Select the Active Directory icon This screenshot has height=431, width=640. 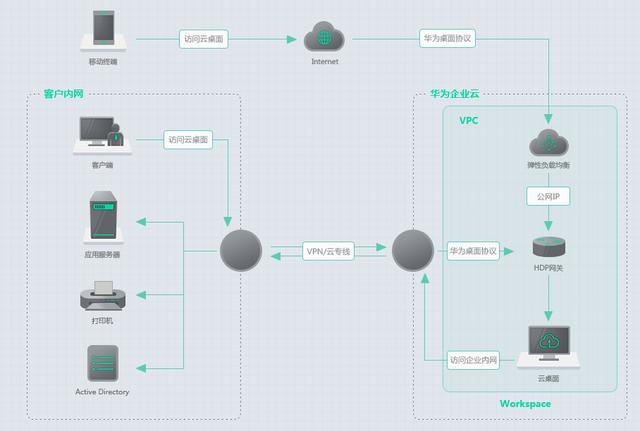pos(103,363)
